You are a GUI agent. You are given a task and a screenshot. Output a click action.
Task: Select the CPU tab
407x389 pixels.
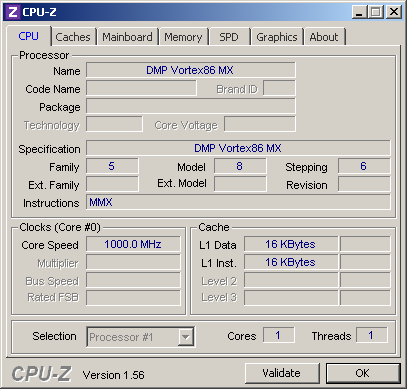(29, 36)
